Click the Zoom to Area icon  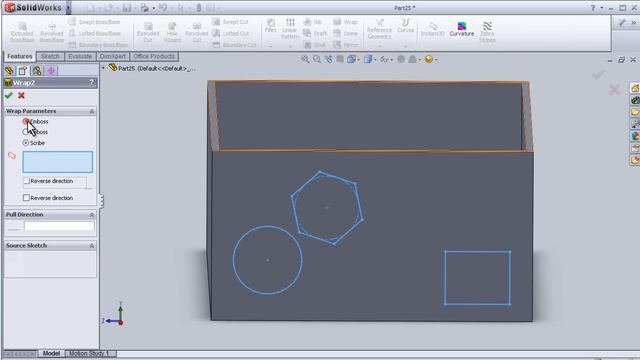tap(317, 59)
